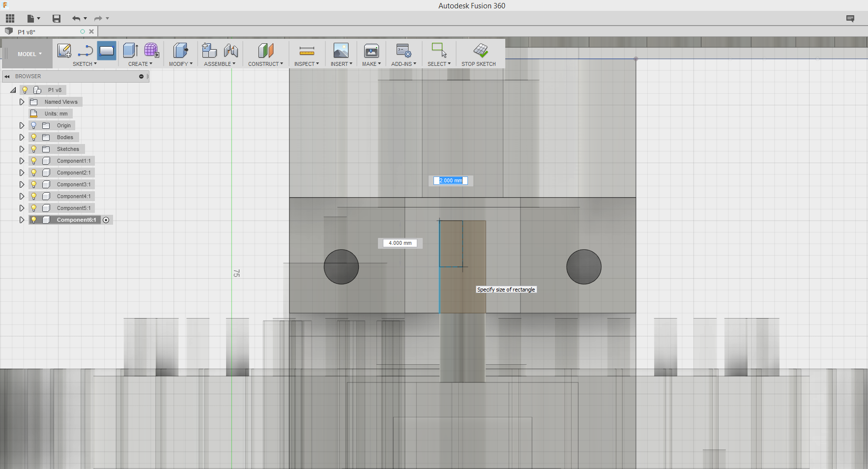The width and height of the screenshot is (868, 469).
Task: Click the Save icon
Action: click(57, 19)
